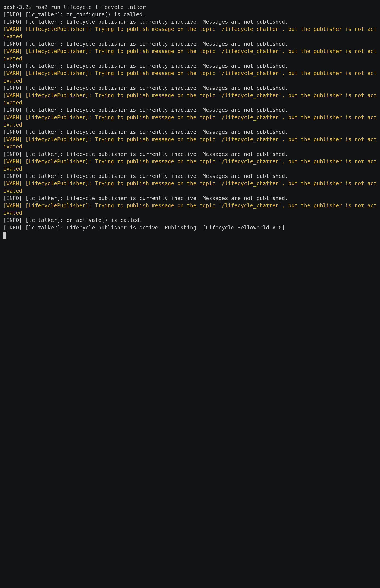Click 'called.' on the on_activate line

coord(131,220)
